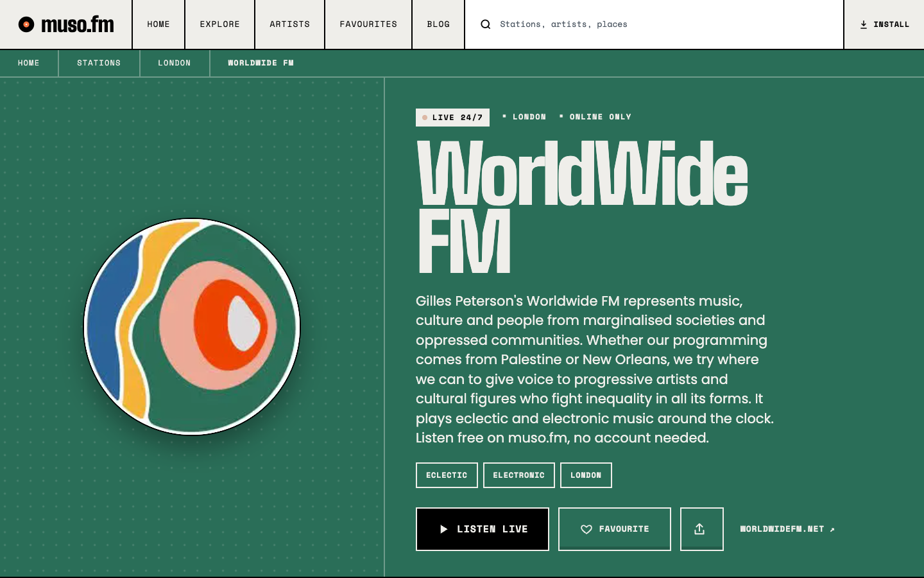Viewport: 924px width, 578px height.
Task: Choose the London tag below description
Action: tap(586, 475)
